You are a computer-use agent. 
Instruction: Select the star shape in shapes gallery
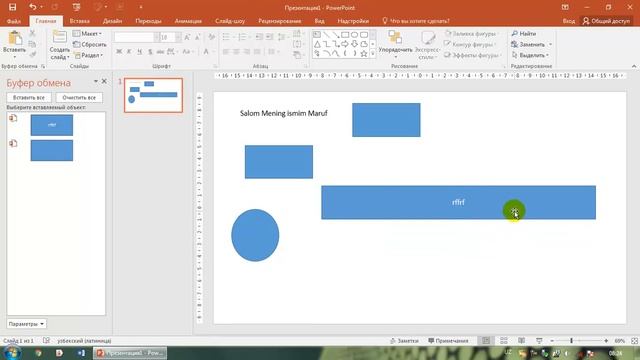[x=364, y=53]
